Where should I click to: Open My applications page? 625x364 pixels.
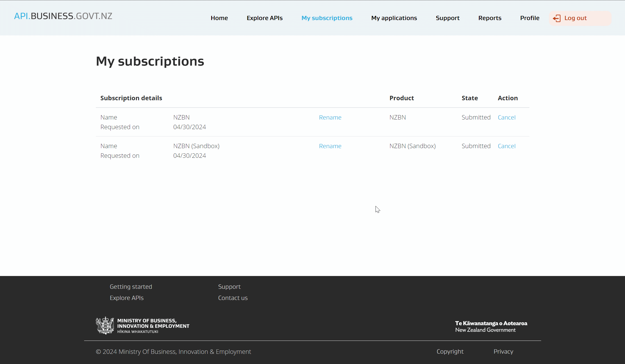click(x=394, y=18)
